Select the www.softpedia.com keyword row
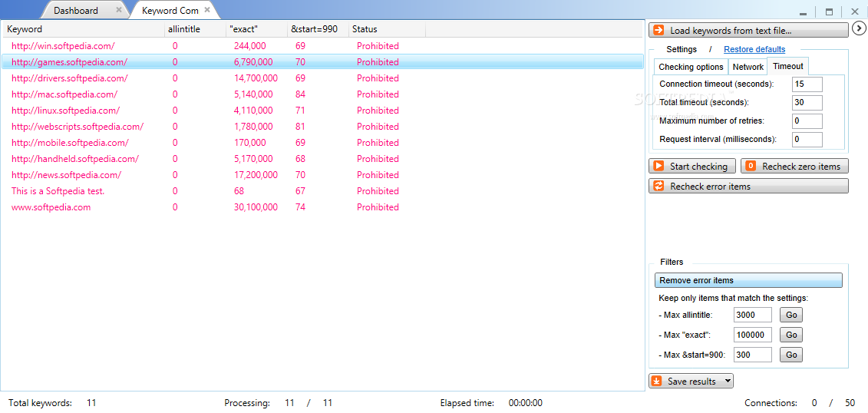868x413 pixels. pyautogui.click(x=323, y=207)
